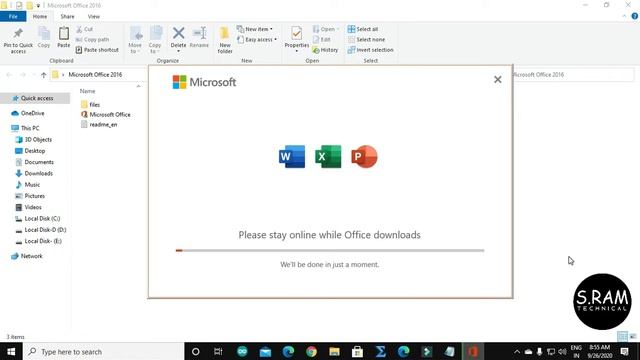Select the files folder
Viewport: 640px width, 360px height.
pyautogui.click(x=90, y=104)
